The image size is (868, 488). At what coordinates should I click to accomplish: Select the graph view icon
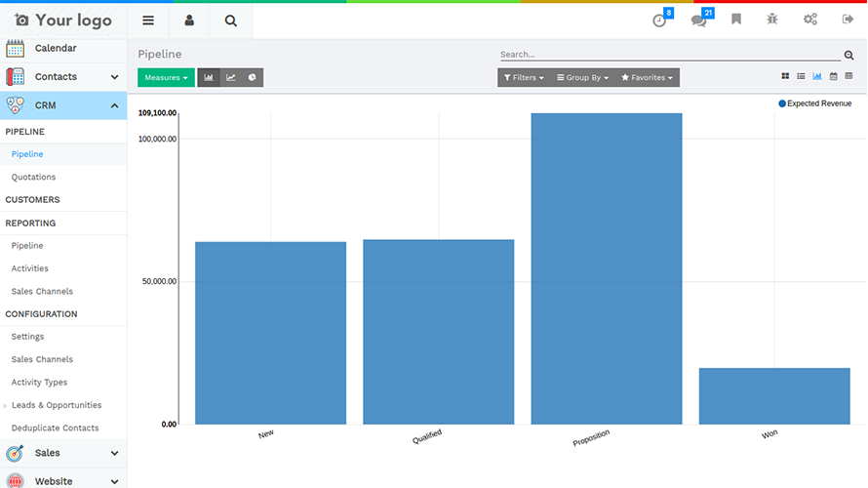(817, 76)
